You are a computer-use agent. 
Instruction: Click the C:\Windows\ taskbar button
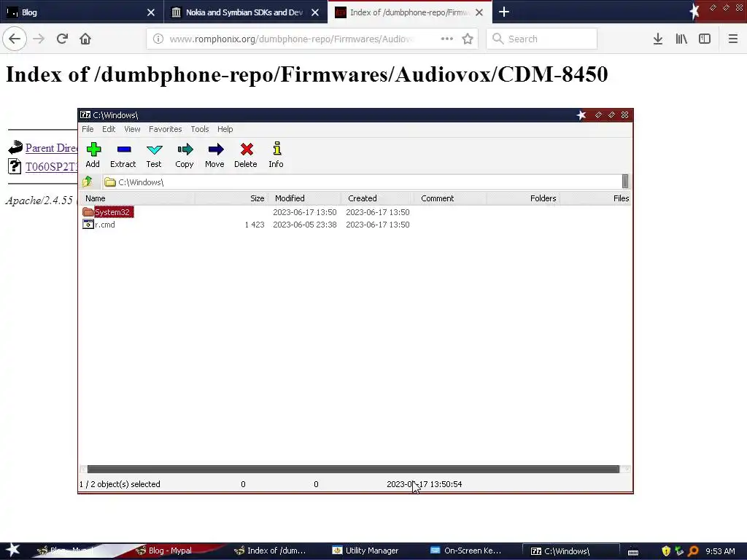[570, 551]
